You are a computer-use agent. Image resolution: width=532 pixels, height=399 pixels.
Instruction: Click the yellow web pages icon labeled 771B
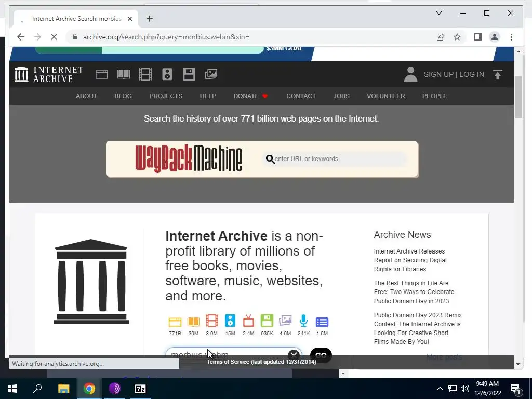[x=175, y=322]
